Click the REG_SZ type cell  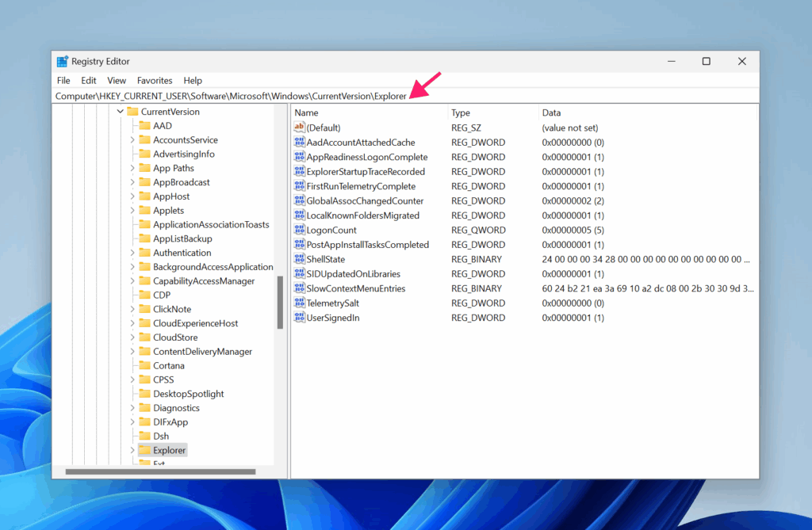[466, 128]
